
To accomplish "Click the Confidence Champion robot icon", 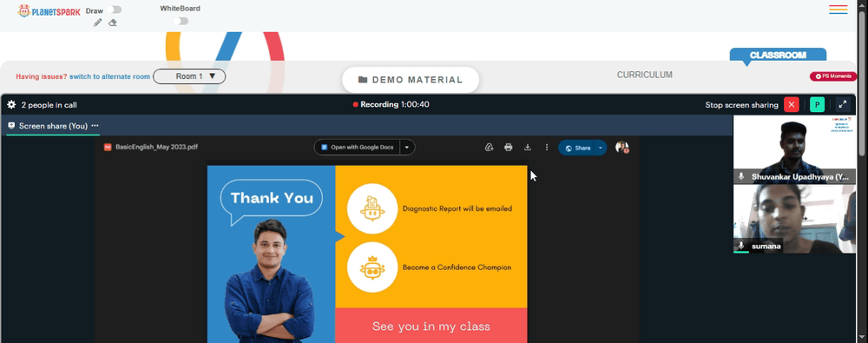I will (372, 267).
